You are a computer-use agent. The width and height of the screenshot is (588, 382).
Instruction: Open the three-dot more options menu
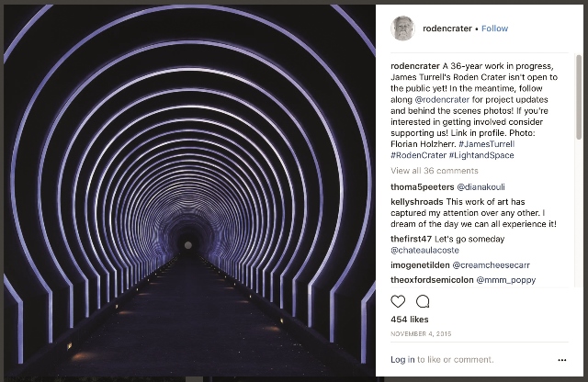click(x=562, y=359)
